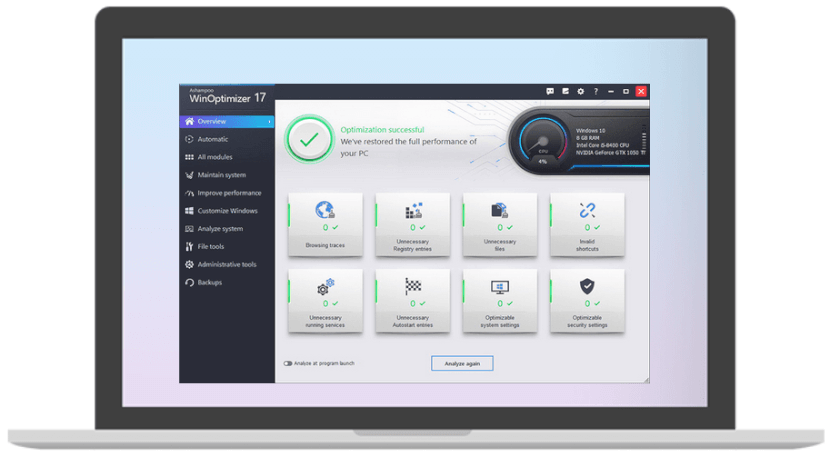
Task: Click the Optimization successful heading
Action: (x=382, y=130)
